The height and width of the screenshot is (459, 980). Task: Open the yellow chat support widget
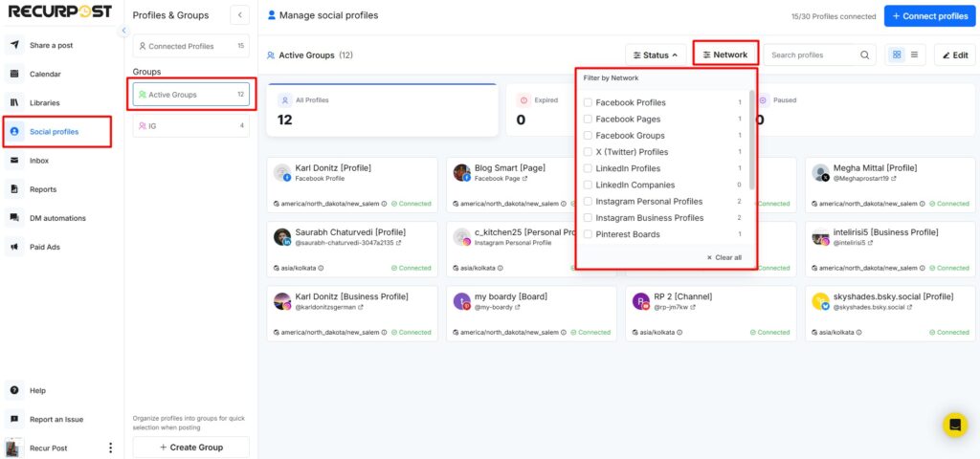click(x=954, y=425)
